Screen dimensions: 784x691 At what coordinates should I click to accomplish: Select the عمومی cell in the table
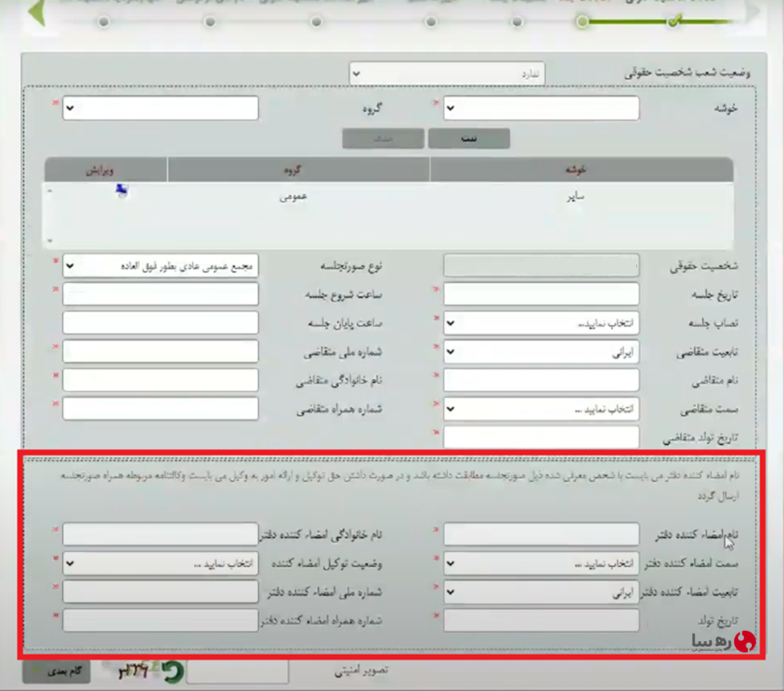293,196
